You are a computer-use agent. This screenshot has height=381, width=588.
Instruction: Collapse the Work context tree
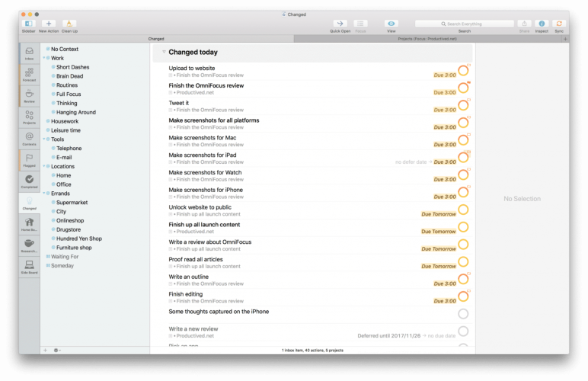[44, 58]
